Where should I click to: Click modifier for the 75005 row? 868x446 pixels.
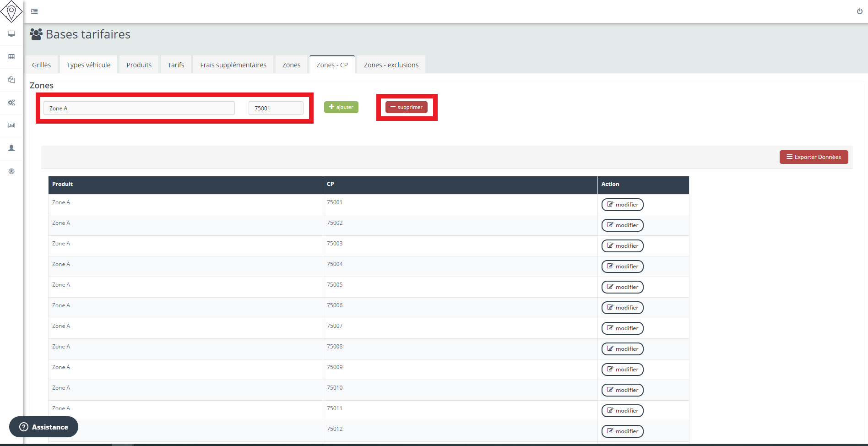coord(622,287)
